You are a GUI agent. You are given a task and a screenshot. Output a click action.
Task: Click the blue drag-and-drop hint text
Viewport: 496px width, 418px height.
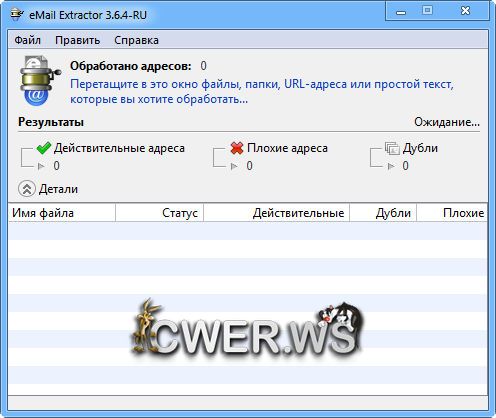[x=262, y=92]
